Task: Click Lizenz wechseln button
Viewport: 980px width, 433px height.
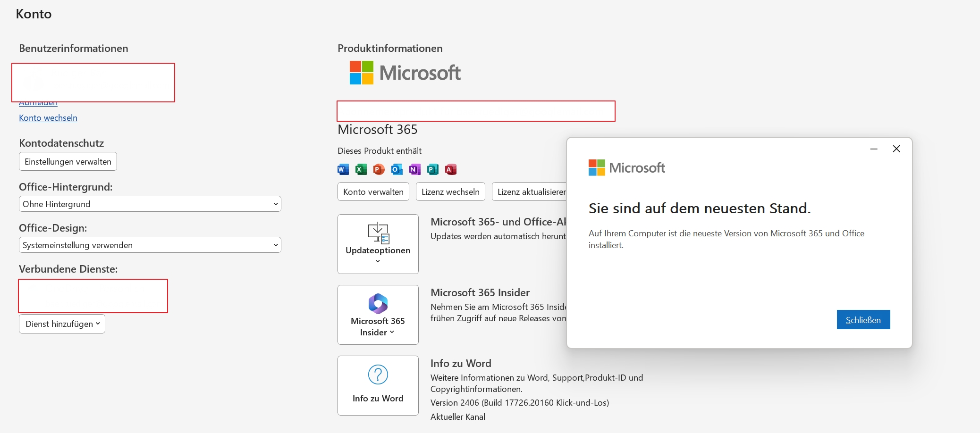Action: [450, 192]
